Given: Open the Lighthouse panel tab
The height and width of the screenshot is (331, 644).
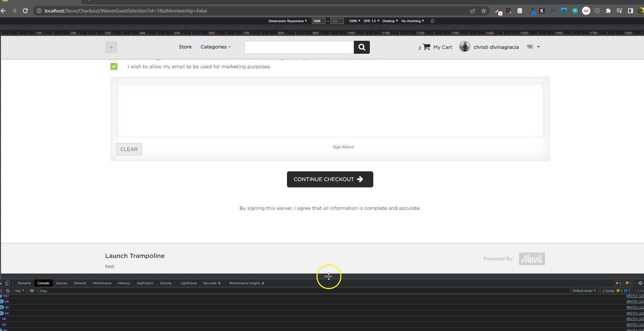Looking at the screenshot, I should click(188, 283).
